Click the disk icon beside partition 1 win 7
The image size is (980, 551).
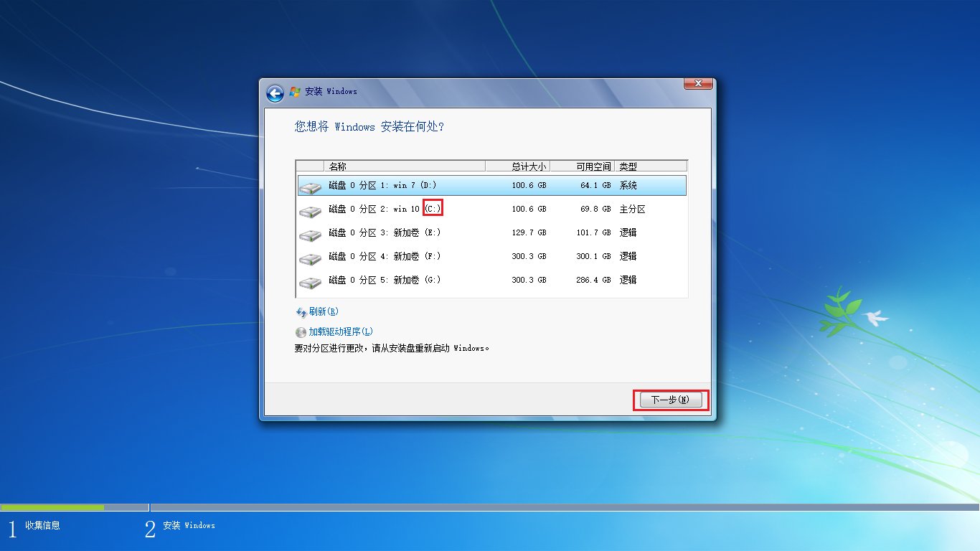(x=310, y=185)
